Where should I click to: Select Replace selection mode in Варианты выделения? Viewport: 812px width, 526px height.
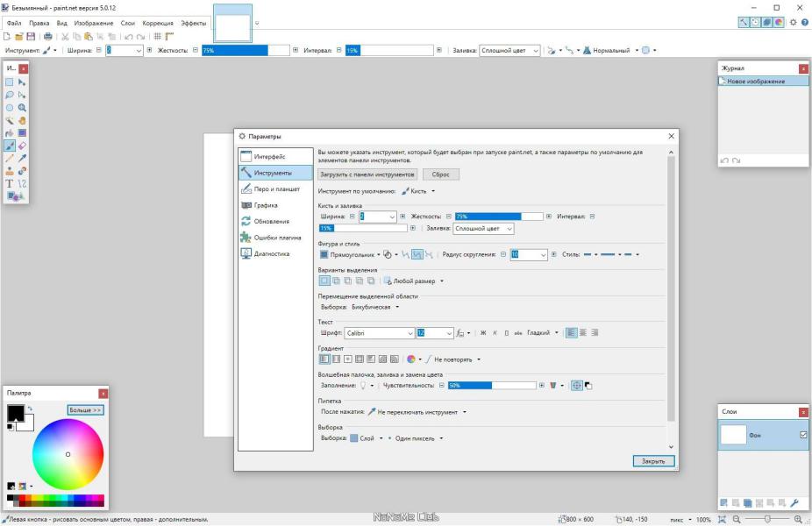[324, 281]
